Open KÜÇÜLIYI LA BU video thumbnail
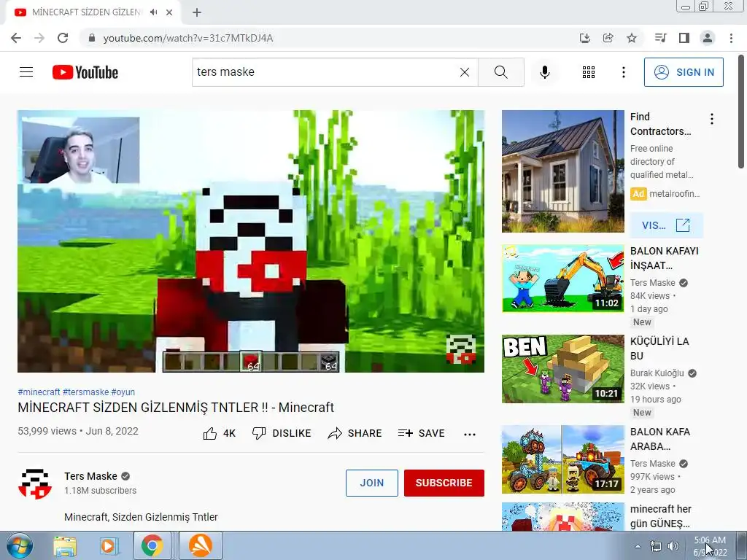This screenshot has width=747, height=560. tap(562, 368)
